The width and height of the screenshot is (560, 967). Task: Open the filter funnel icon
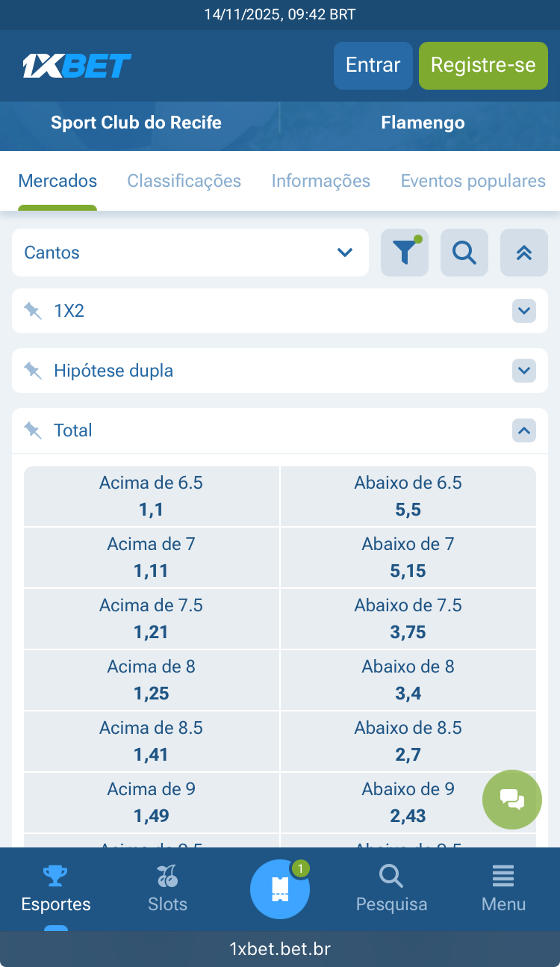pyautogui.click(x=404, y=253)
